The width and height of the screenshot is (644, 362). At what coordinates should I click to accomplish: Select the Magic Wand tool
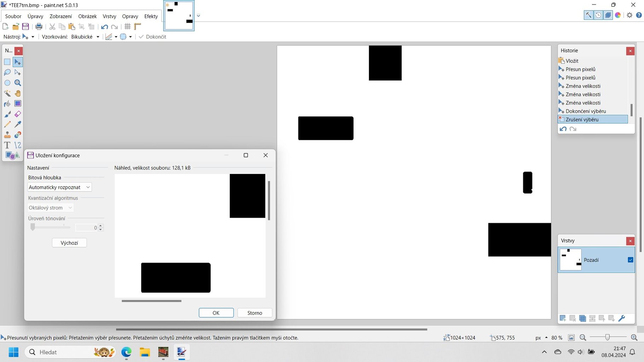pyautogui.click(x=7, y=93)
